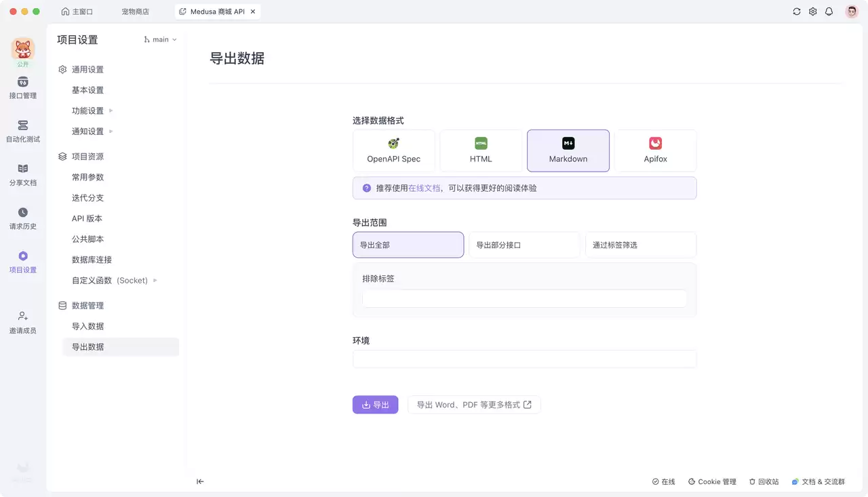Image resolution: width=868 pixels, height=497 pixels.
Task: Follow the 在线文档 link
Action: [424, 188]
